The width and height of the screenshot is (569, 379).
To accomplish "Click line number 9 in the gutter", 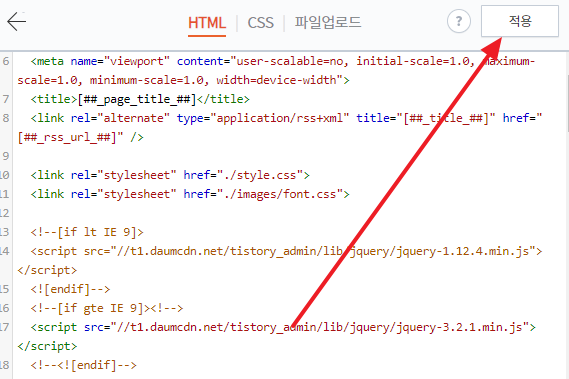I will [6, 156].
